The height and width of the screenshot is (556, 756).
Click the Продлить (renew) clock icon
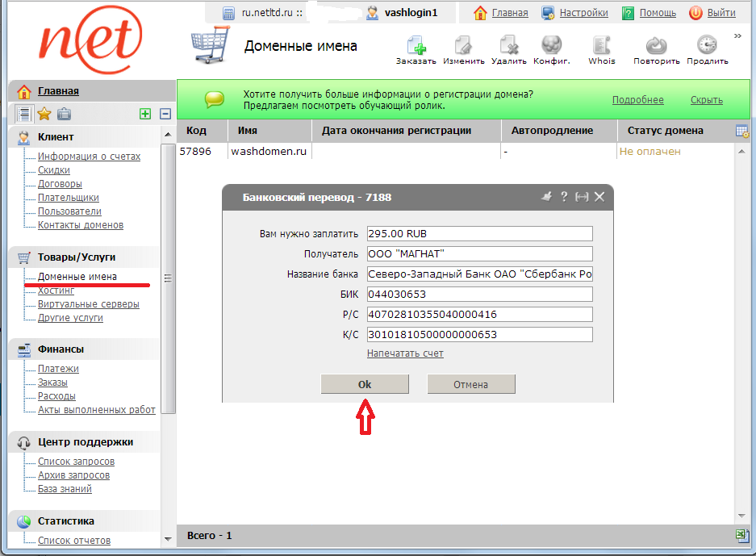(707, 45)
